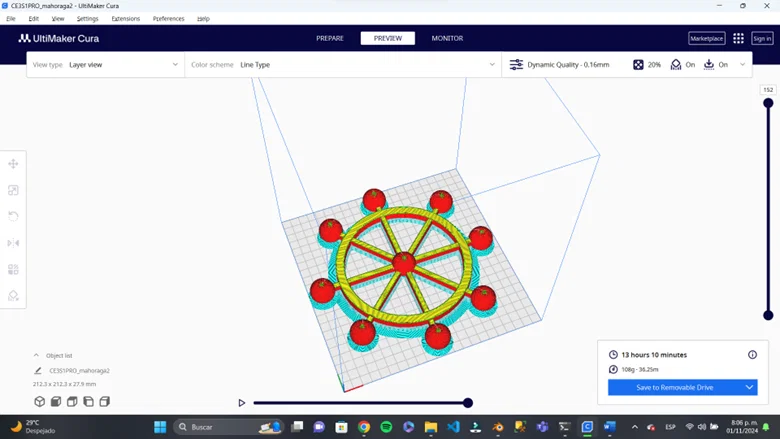Click the adhesion On icon
The image size is (780, 439).
[709, 65]
